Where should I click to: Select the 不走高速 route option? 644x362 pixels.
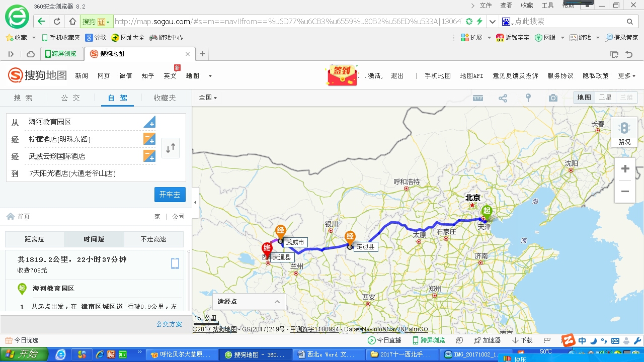(153, 239)
